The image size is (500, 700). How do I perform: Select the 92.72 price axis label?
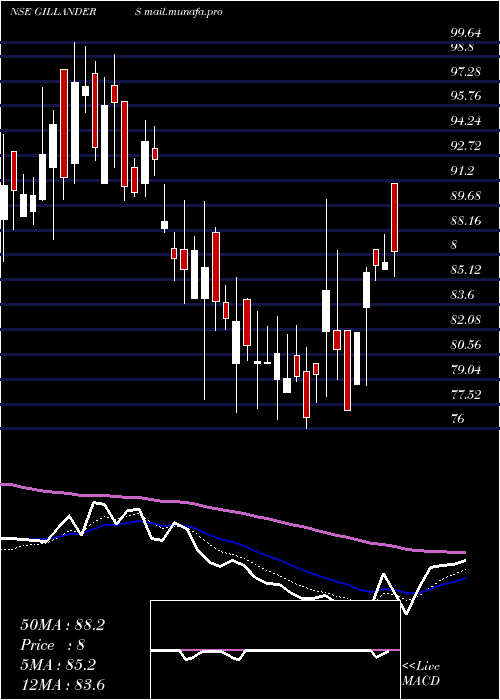(x=466, y=146)
